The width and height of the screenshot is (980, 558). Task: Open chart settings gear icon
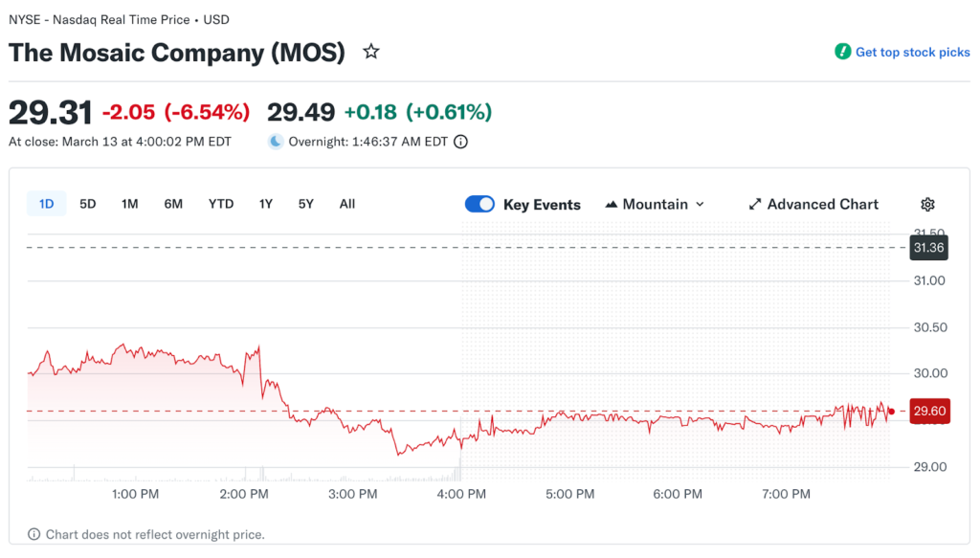pos(927,204)
